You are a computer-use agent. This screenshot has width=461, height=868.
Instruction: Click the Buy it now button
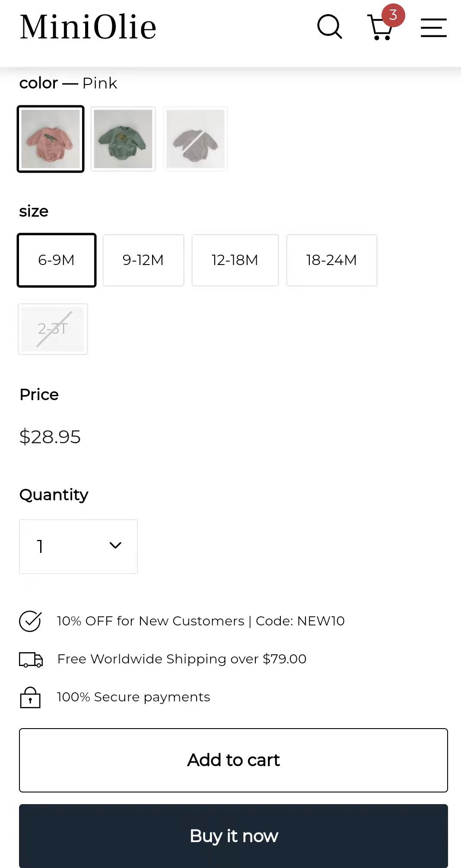233,836
